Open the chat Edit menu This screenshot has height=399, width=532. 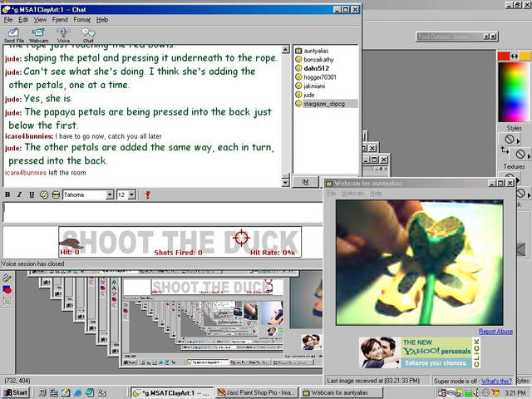(x=23, y=20)
